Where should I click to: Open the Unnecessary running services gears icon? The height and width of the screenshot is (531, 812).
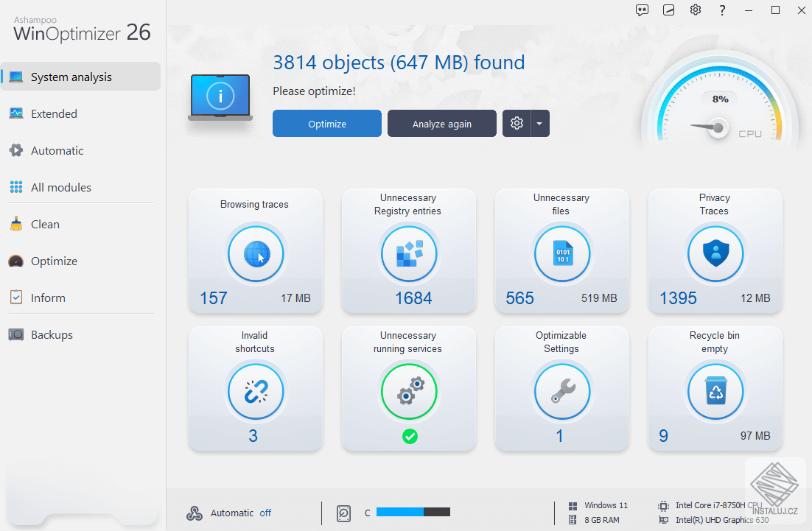pyautogui.click(x=409, y=392)
